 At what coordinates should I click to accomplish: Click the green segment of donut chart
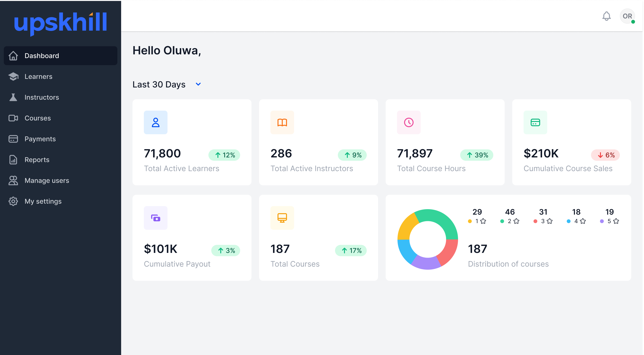click(440, 217)
